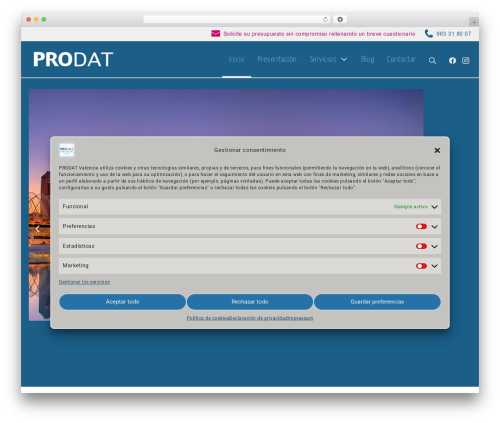Click the phone number 963 31 80 07
This screenshot has height=423, width=500.
453,34
